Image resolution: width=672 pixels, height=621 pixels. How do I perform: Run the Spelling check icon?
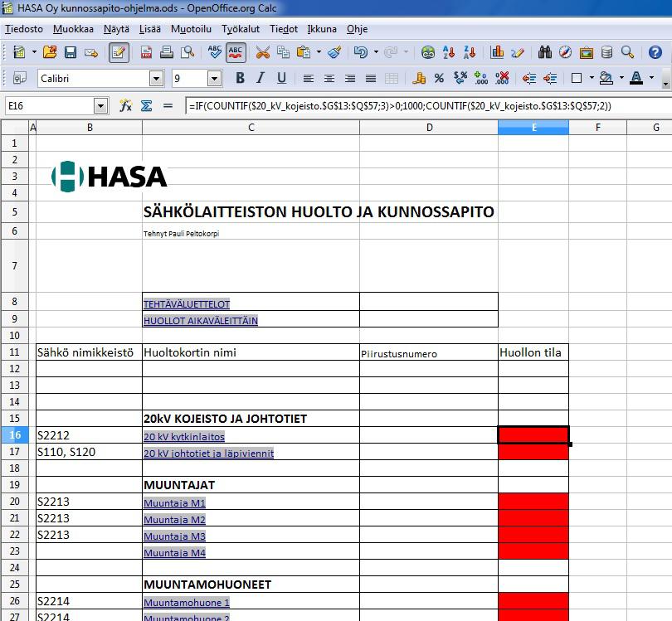coord(214,52)
